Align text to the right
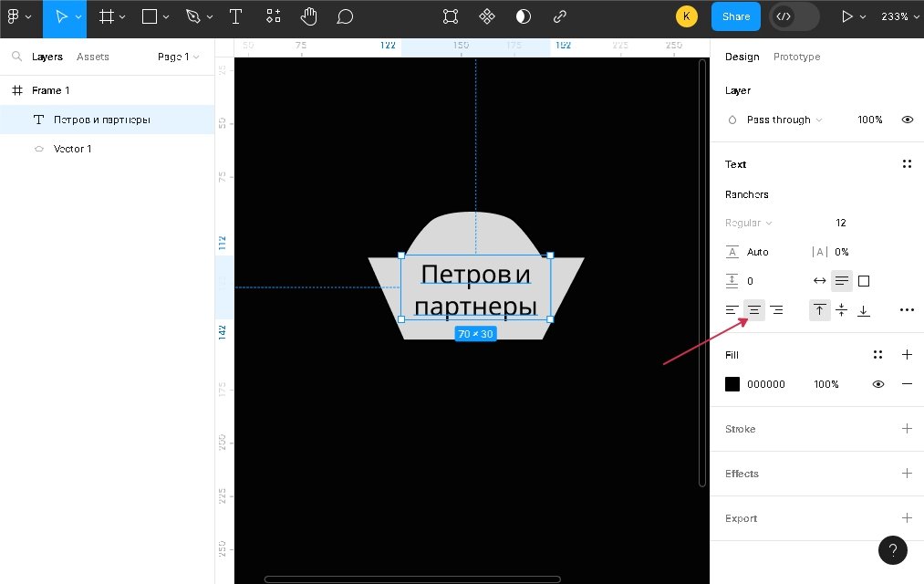Image resolution: width=924 pixels, height=584 pixels. coord(776,310)
